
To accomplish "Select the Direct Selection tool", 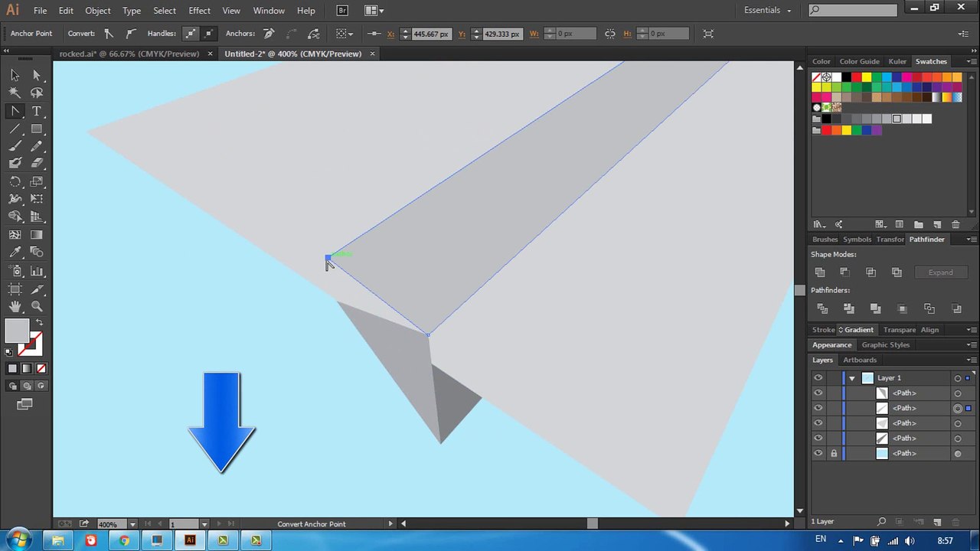I will point(36,75).
